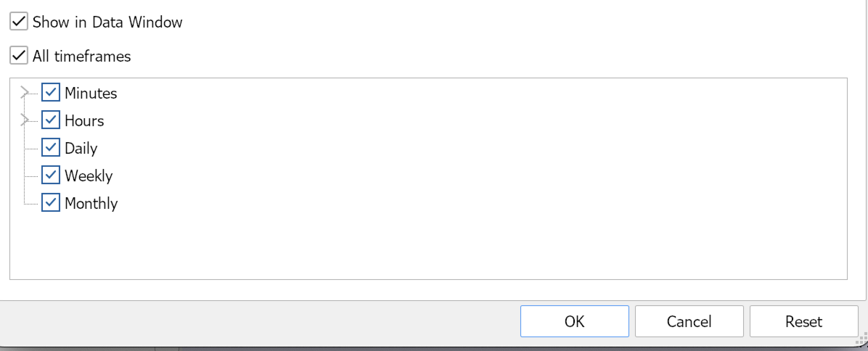This screenshot has width=868, height=351.
Task: Uncheck the Weekly timeframe checkbox
Action: [51, 175]
